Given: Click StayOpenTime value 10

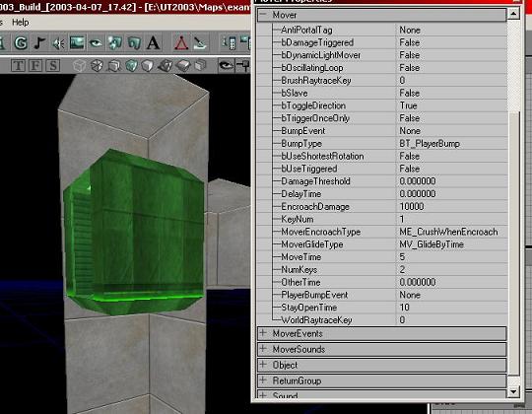Looking at the screenshot, I should click(405, 308).
